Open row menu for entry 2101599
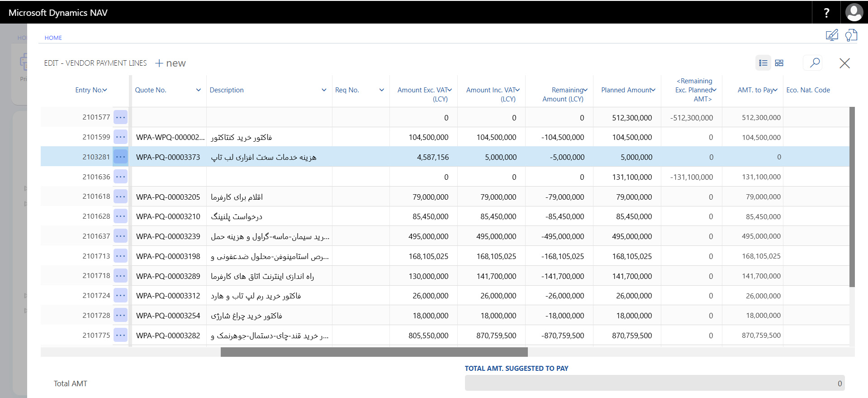This screenshot has height=398, width=868. tap(120, 137)
